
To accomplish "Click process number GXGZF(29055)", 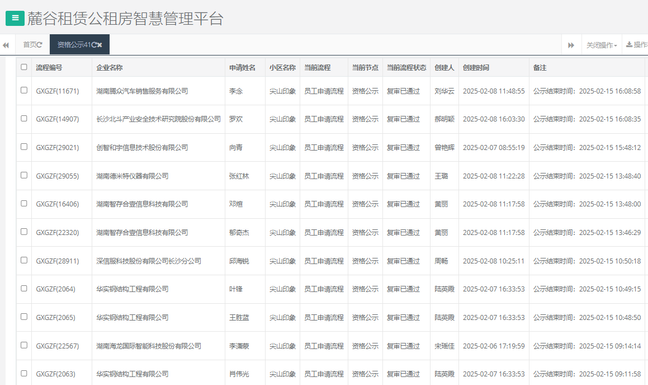I will [57, 176].
